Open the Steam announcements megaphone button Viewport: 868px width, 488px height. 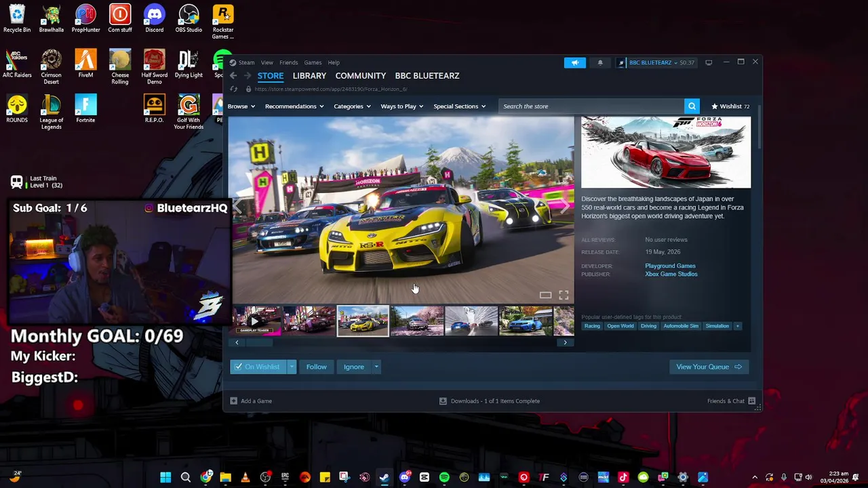[x=574, y=62]
